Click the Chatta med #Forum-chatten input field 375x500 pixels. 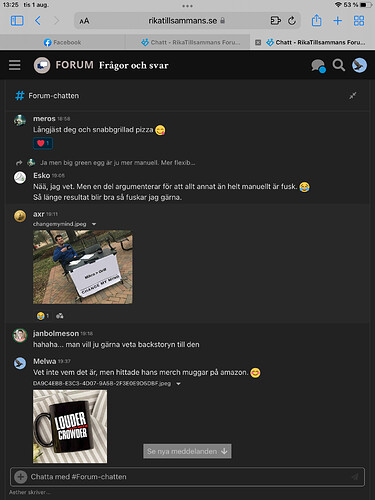[x=187, y=477]
